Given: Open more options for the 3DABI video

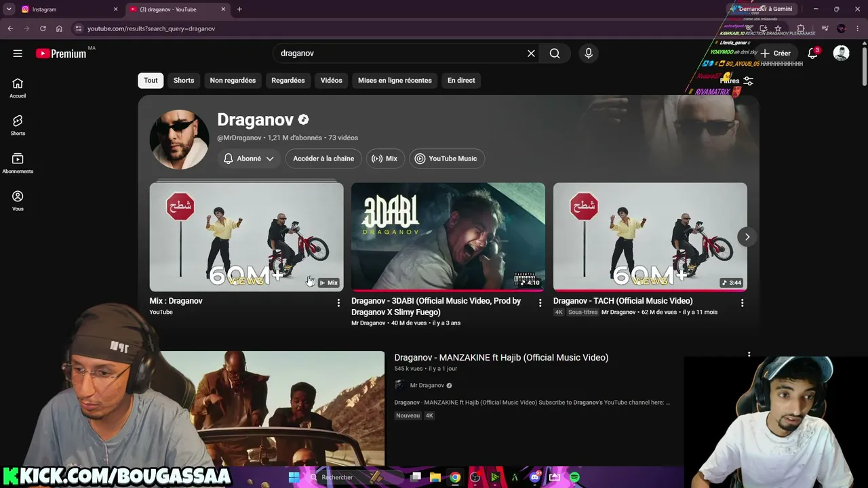Looking at the screenshot, I should coord(540,303).
